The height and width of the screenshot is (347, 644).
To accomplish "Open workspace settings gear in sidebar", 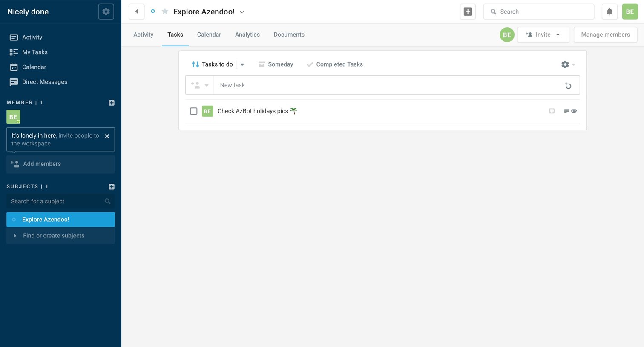I will point(106,12).
